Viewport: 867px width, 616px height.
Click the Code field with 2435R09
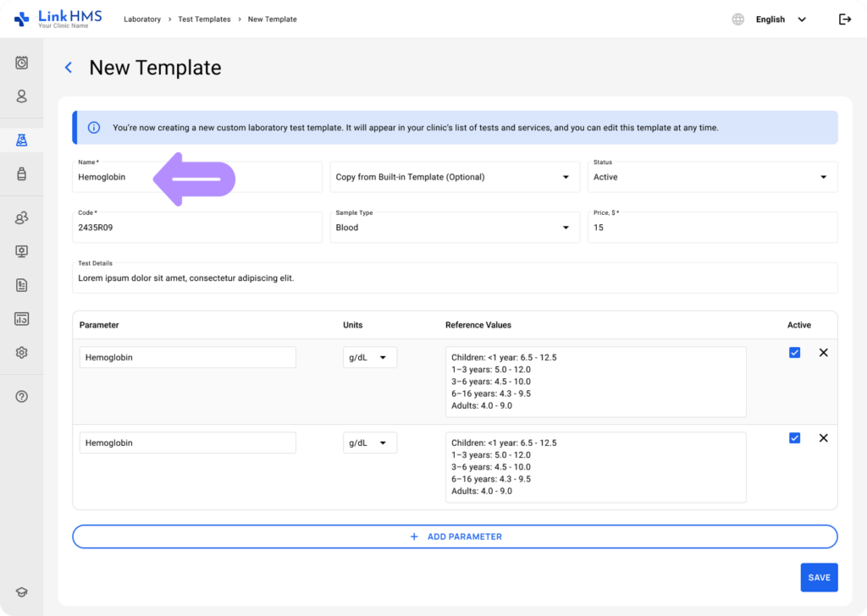(196, 227)
